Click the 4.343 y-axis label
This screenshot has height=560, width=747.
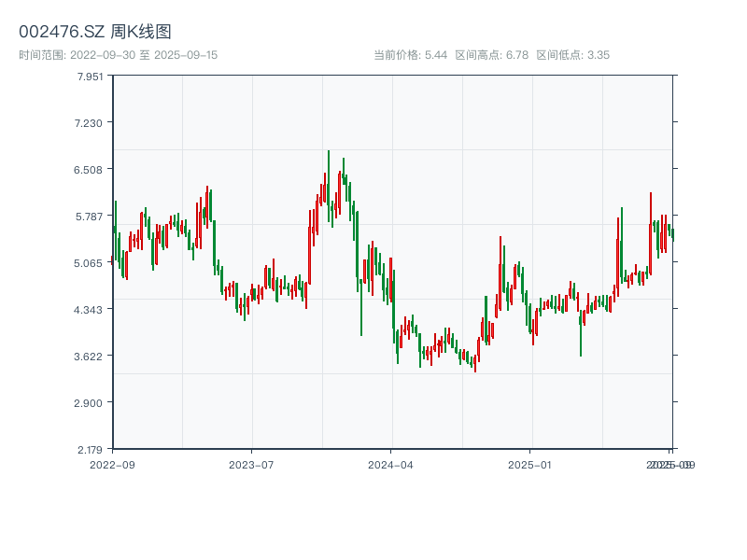tap(91, 310)
